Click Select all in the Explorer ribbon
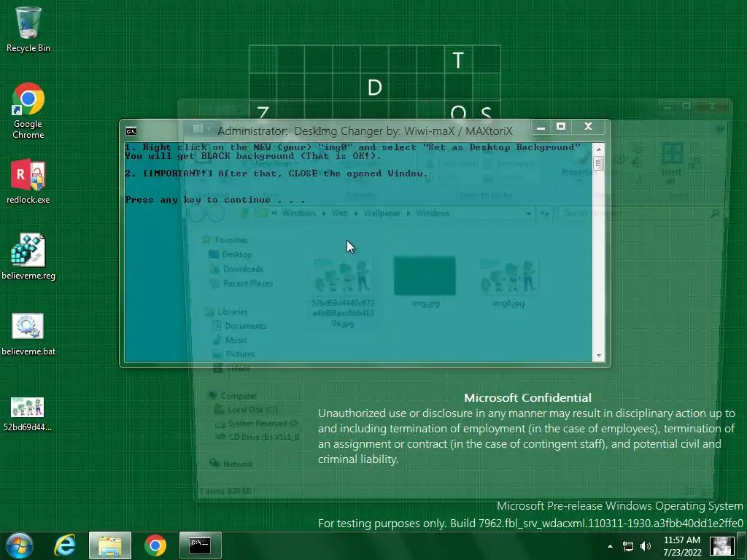 point(672,163)
